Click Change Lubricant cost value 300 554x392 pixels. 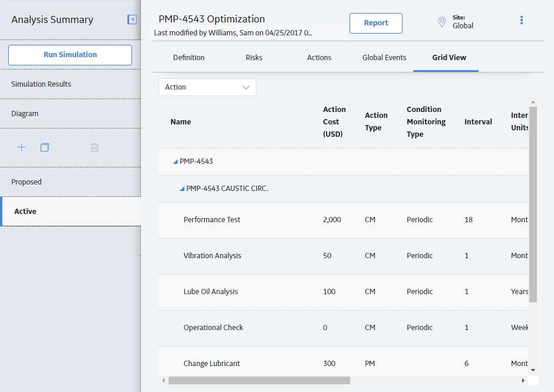point(329,364)
